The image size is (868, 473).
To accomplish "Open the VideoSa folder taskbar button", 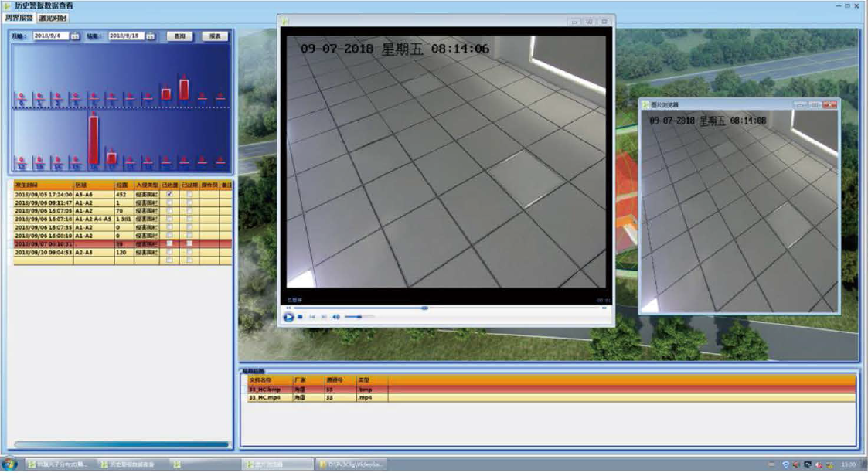I will tap(351, 464).
